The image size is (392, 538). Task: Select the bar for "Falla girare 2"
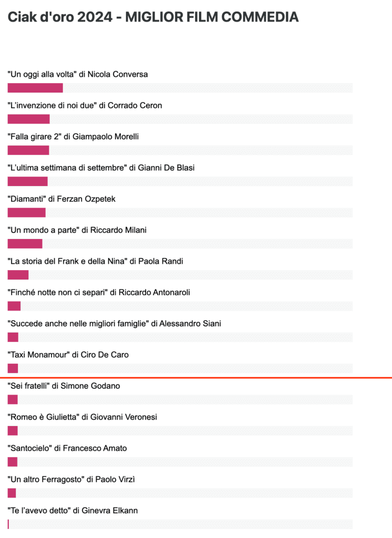(x=28, y=150)
